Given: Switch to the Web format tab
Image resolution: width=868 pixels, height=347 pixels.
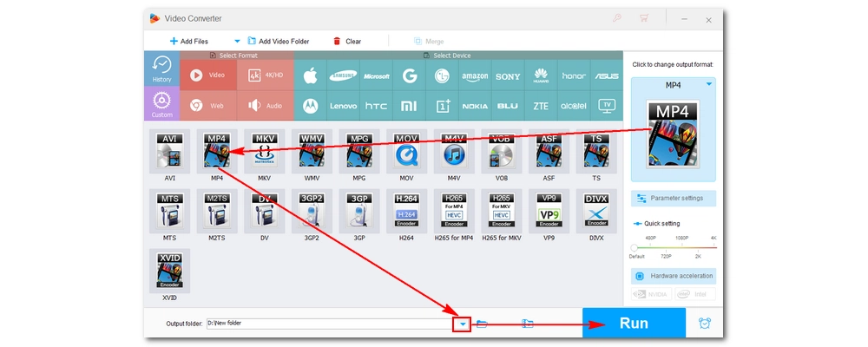Looking at the screenshot, I should 208,106.
